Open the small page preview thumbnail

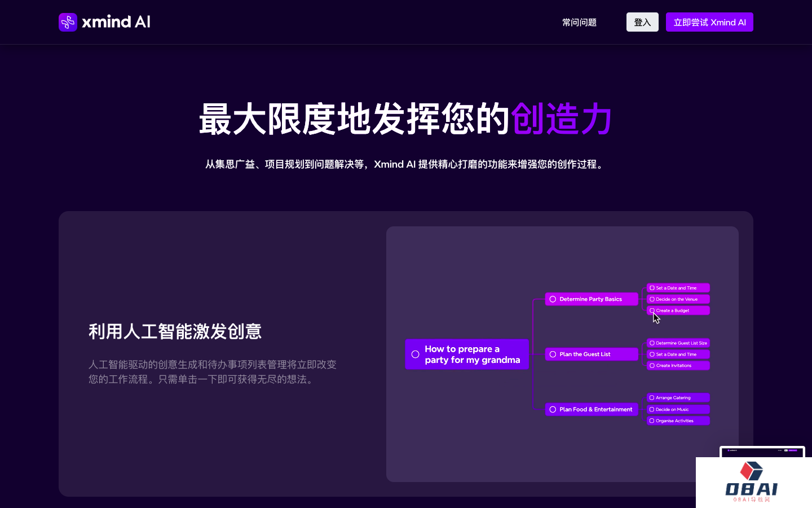pos(762,452)
